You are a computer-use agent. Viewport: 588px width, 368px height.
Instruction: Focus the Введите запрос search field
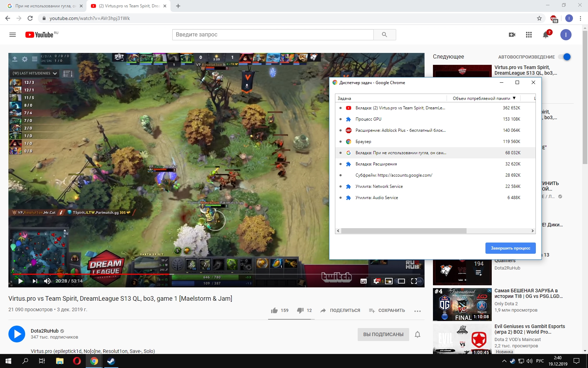[x=273, y=35]
